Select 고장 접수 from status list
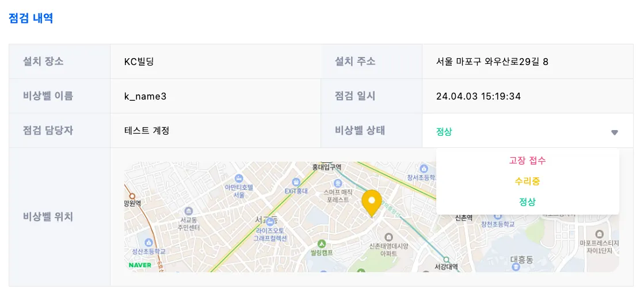 pyautogui.click(x=527, y=161)
